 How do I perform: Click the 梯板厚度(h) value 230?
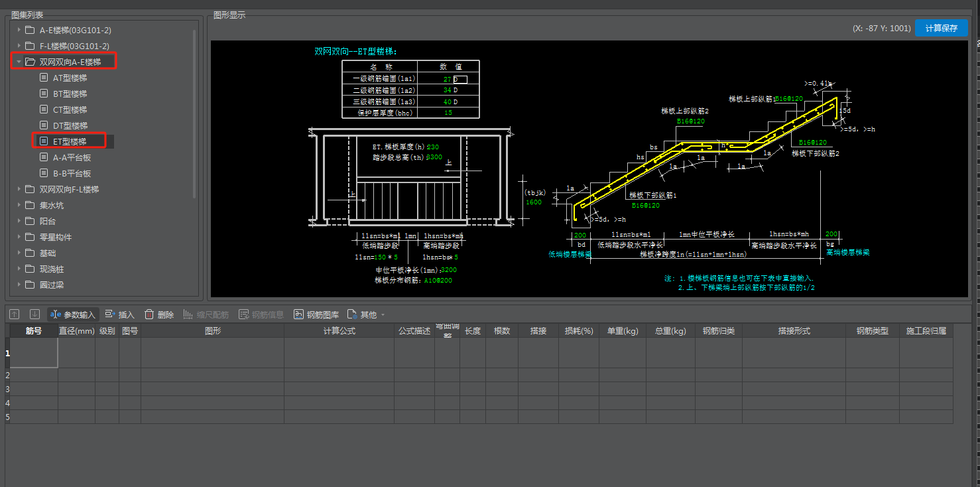click(x=433, y=147)
